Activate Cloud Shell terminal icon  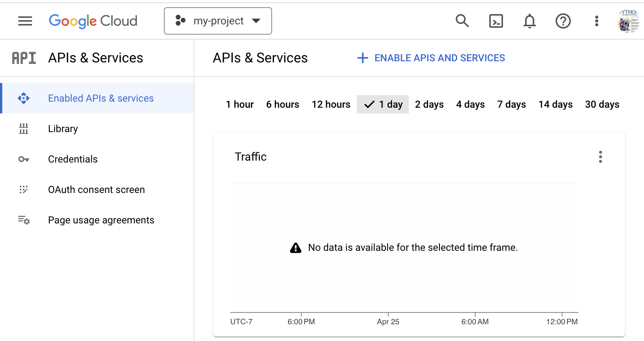click(496, 21)
